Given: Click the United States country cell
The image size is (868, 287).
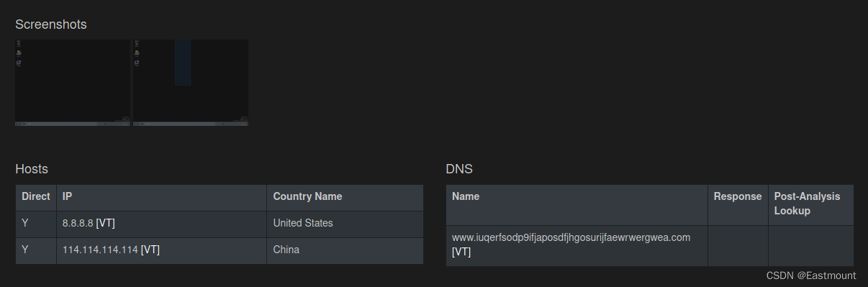Looking at the screenshot, I should [303, 224].
